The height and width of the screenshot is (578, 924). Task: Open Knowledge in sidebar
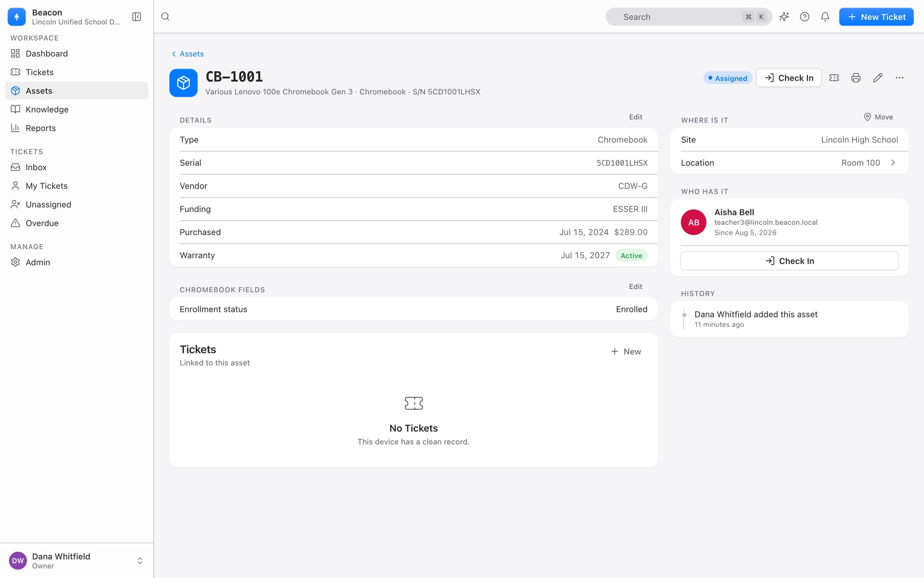pyautogui.click(x=77, y=110)
